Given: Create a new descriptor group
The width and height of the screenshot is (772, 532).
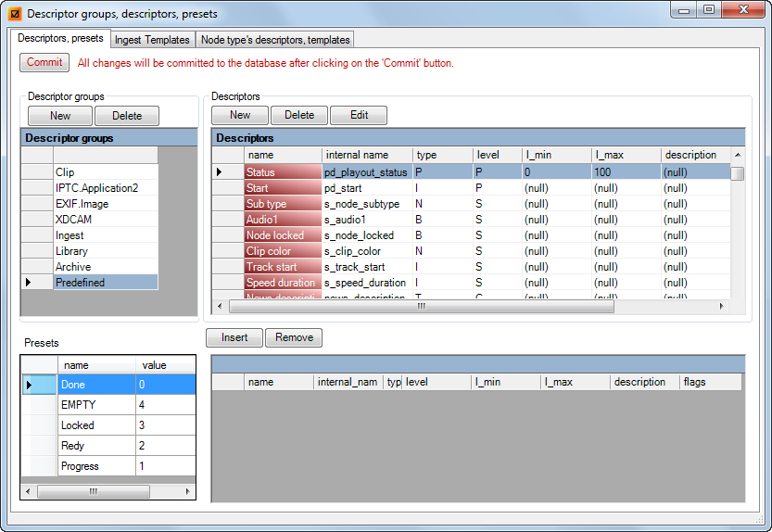Looking at the screenshot, I should [60, 116].
